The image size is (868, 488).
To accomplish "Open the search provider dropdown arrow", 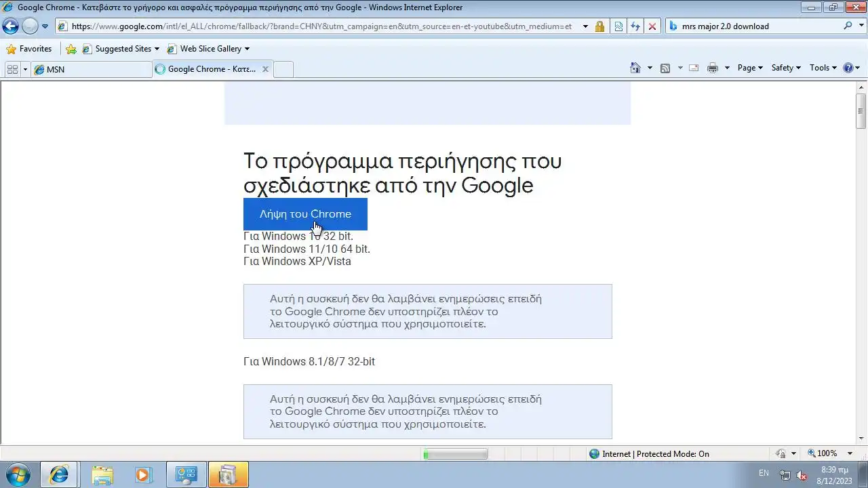I will tap(860, 26).
